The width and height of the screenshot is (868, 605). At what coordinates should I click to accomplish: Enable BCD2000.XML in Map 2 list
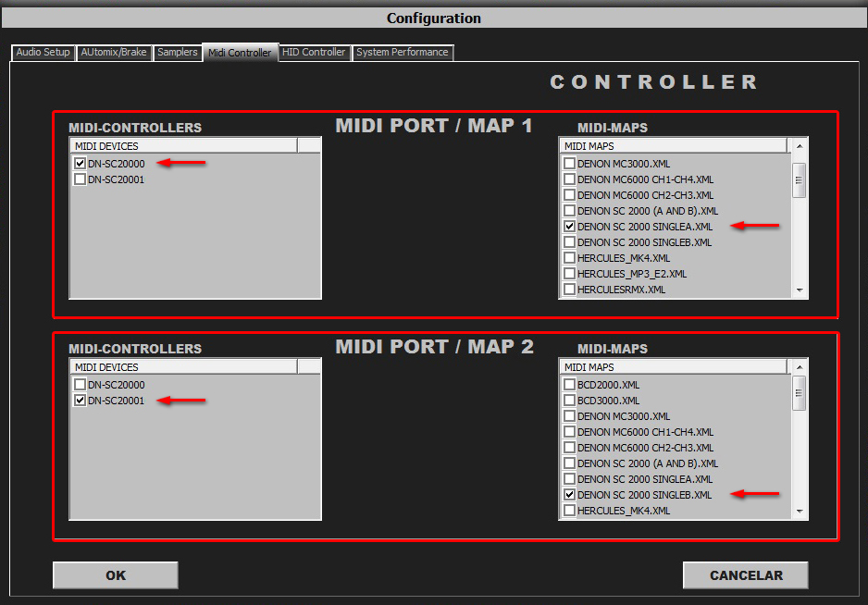pos(570,385)
